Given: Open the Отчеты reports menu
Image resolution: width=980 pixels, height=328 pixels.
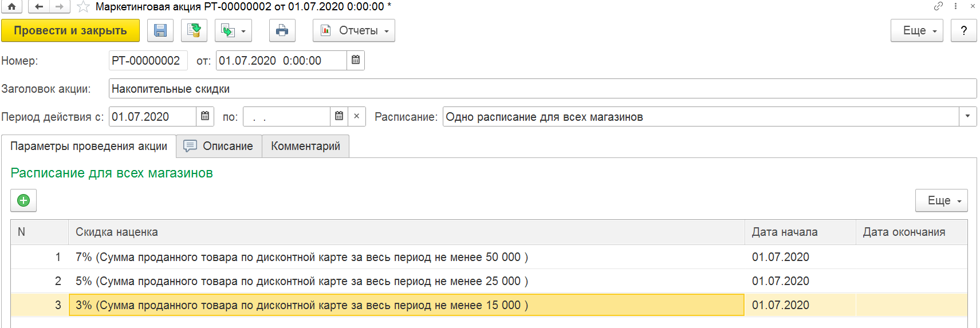Looking at the screenshot, I should (x=354, y=30).
